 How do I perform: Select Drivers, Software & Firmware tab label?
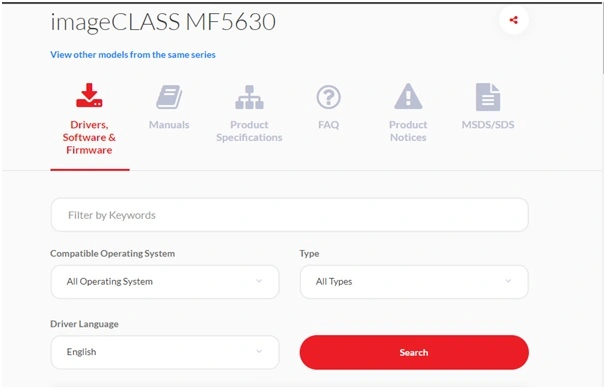[89, 137]
